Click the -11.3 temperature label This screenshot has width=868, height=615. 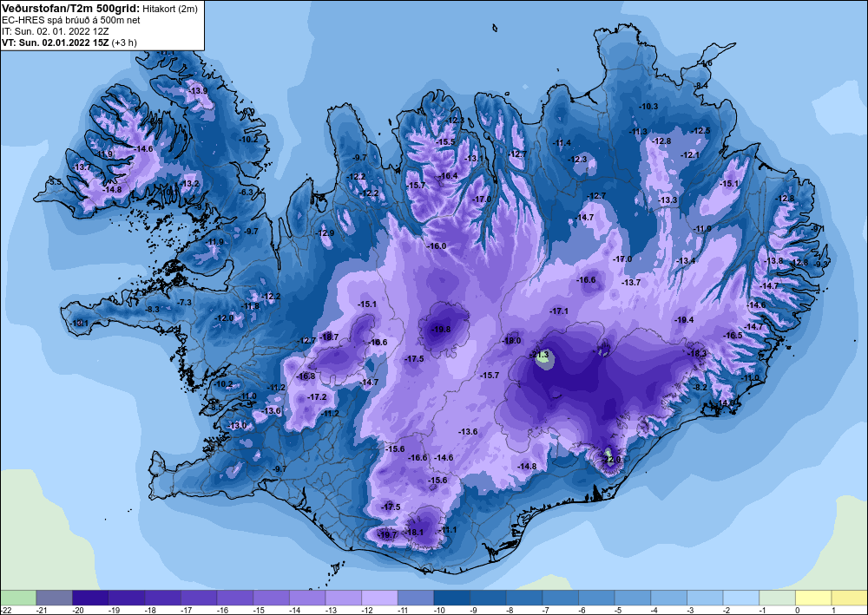[638, 132]
